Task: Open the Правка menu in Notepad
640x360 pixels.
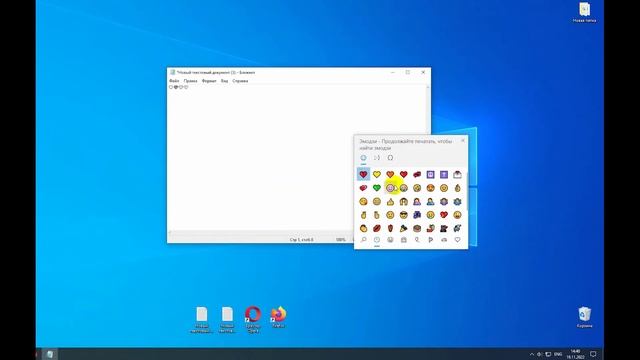Action: point(190,81)
